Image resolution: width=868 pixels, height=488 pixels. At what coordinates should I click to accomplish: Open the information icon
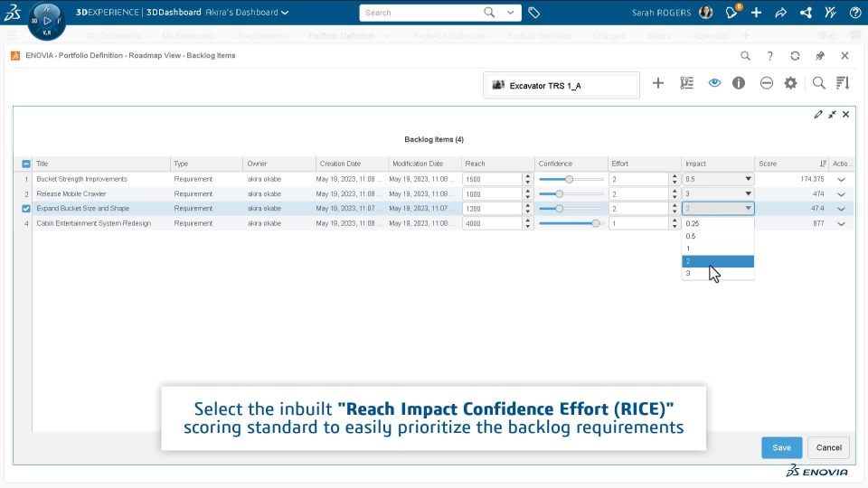739,83
